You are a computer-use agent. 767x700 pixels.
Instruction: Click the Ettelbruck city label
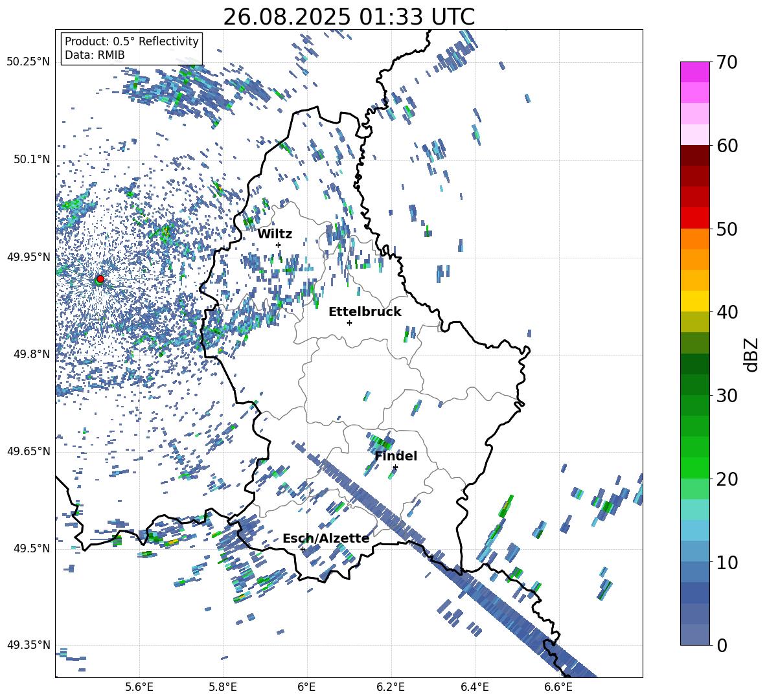click(365, 312)
